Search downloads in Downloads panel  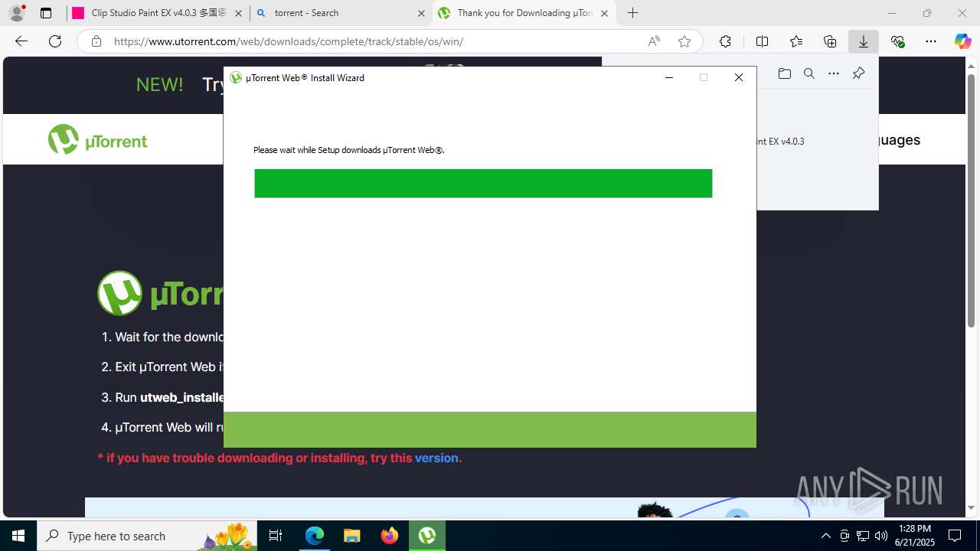808,73
